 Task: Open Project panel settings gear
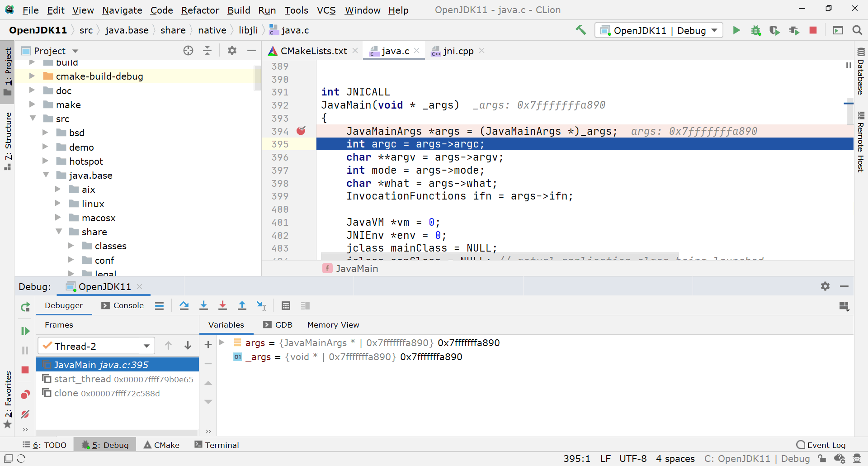click(x=232, y=51)
